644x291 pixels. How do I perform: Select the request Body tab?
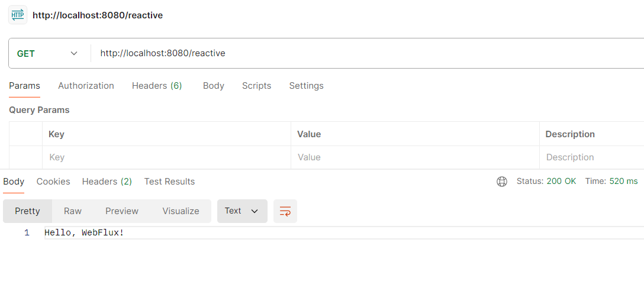tap(213, 86)
